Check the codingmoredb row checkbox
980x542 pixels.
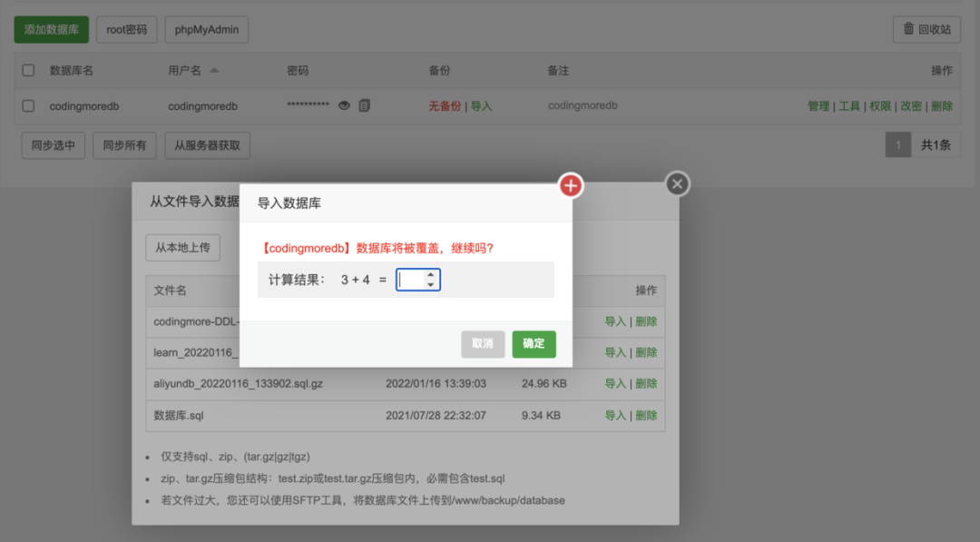point(28,105)
